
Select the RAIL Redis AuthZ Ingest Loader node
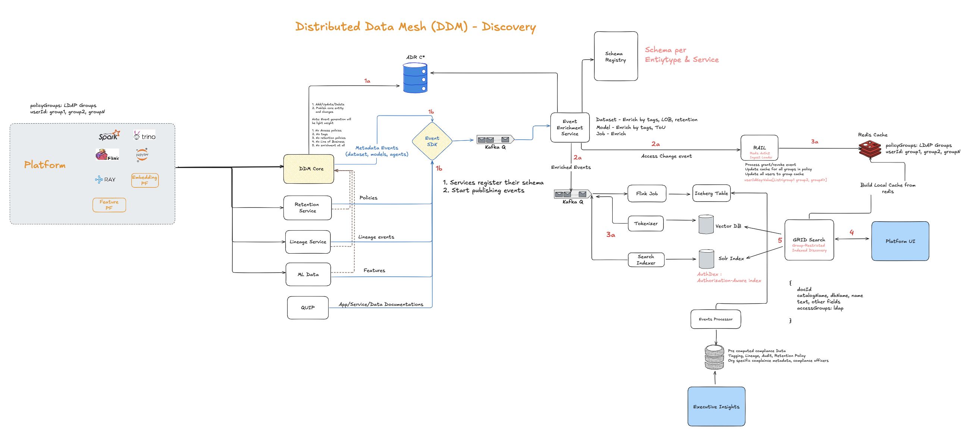759,149
